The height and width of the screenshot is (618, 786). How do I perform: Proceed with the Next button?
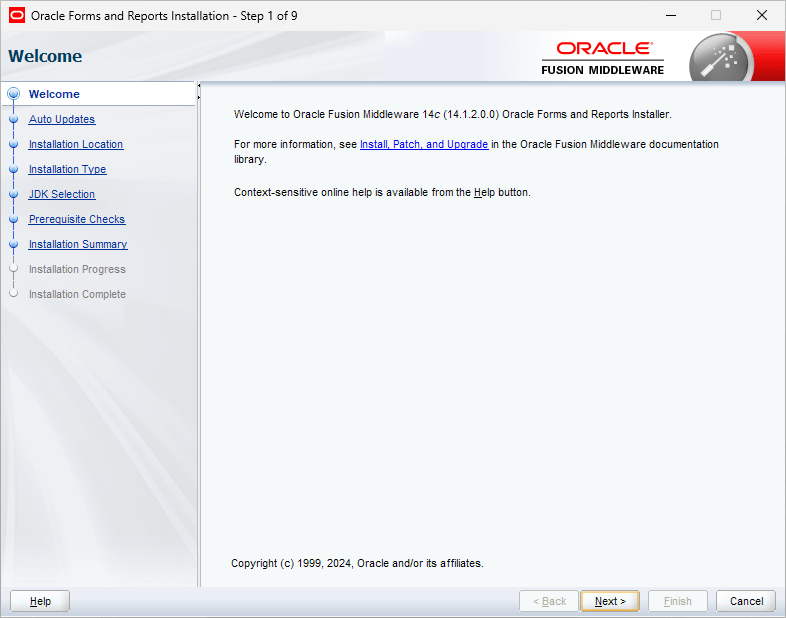(610, 601)
